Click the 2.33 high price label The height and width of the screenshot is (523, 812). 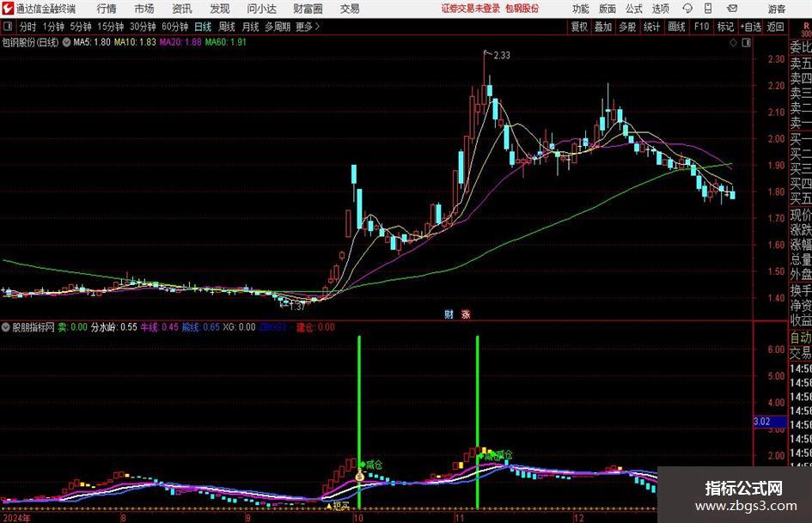click(501, 56)
